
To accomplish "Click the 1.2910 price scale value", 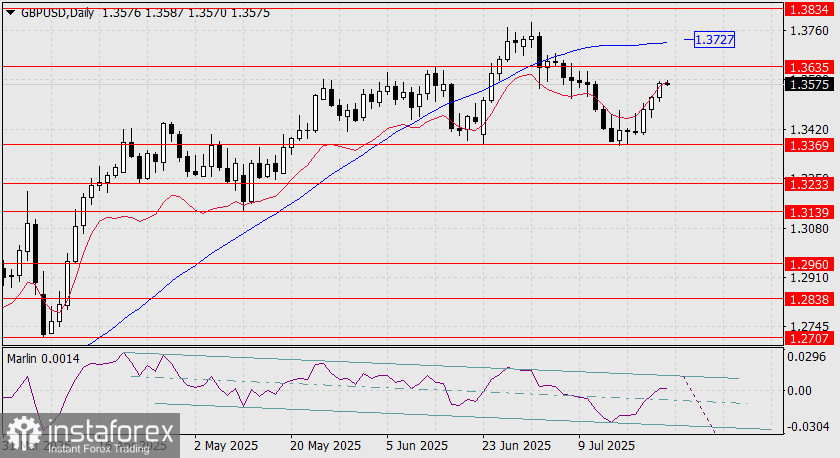I will [809, 278].
